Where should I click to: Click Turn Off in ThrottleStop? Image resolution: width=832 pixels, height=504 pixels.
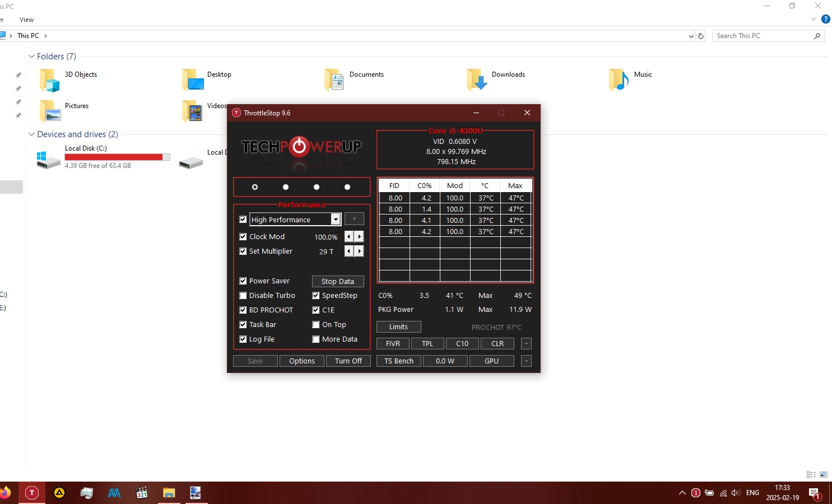click(348, 361)
